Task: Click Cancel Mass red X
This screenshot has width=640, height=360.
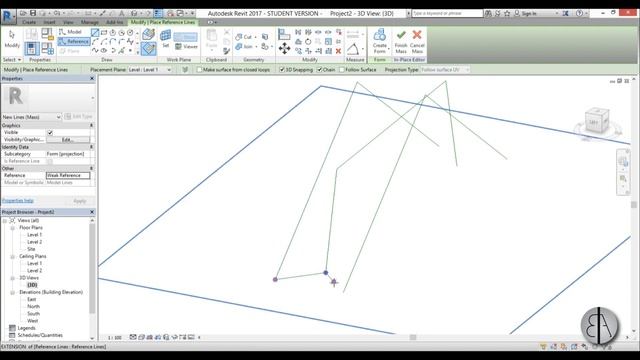Action: pos(417,41)
